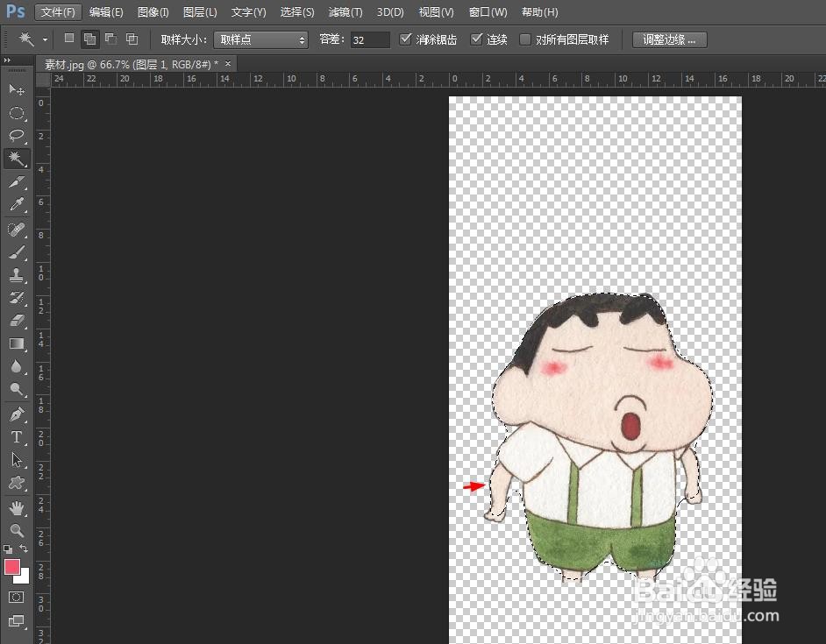
Task: Select the Hand tool
Action: [x=17, y=507]
